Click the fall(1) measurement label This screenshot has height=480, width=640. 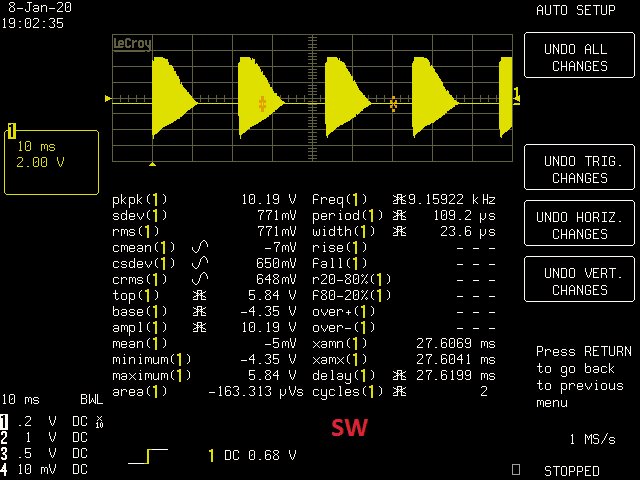(339, 263)
